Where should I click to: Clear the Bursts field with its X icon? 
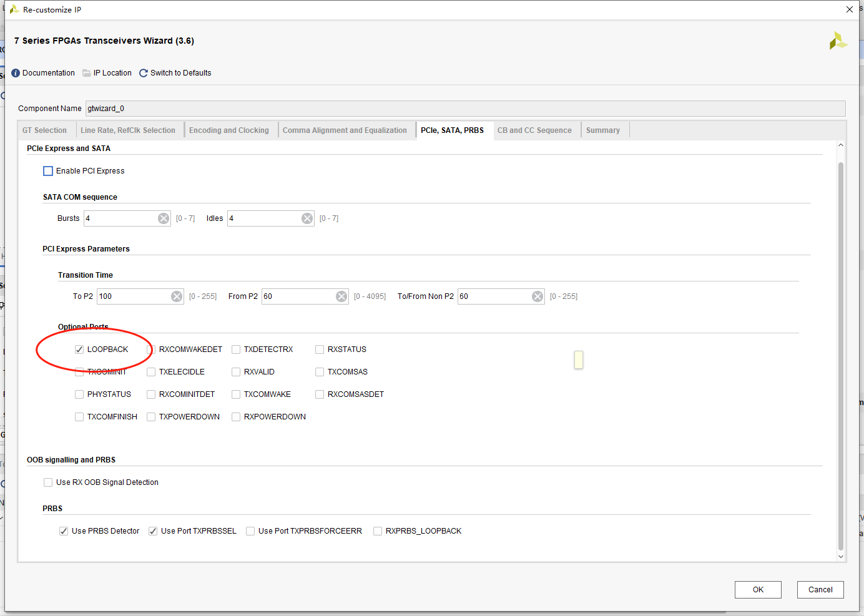pyautogui.click(x=164, y=218)
